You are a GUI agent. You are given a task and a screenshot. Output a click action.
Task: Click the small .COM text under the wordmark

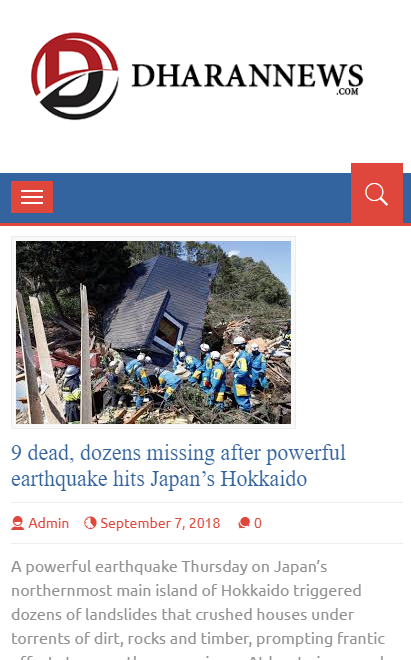point(347,91)
